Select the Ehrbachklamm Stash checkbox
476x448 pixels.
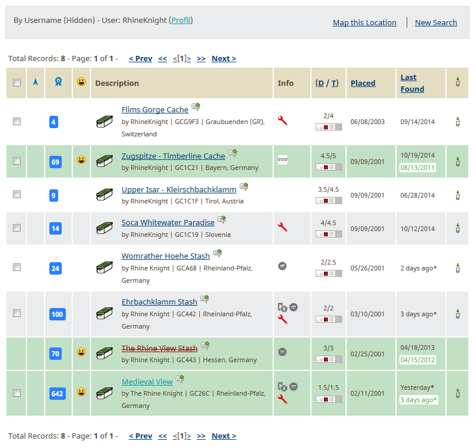point(16,313)
